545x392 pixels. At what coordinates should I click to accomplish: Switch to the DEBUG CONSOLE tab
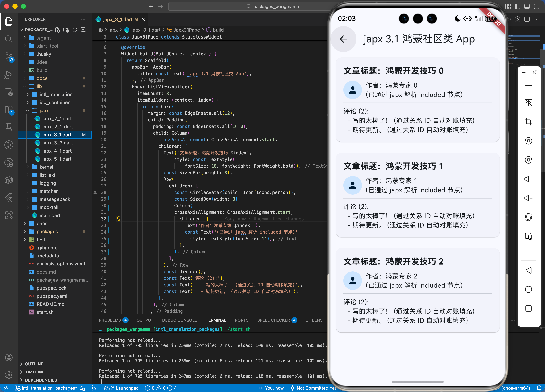coord(179,320)
